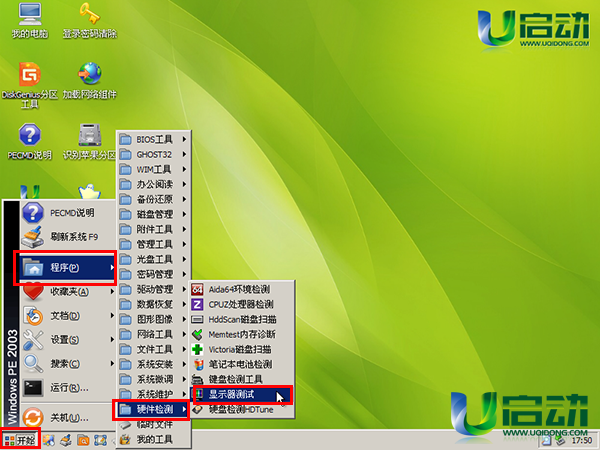Expand the 办公阅读 submenu arrow
600x450 pixels.
(x=184, y=184)
